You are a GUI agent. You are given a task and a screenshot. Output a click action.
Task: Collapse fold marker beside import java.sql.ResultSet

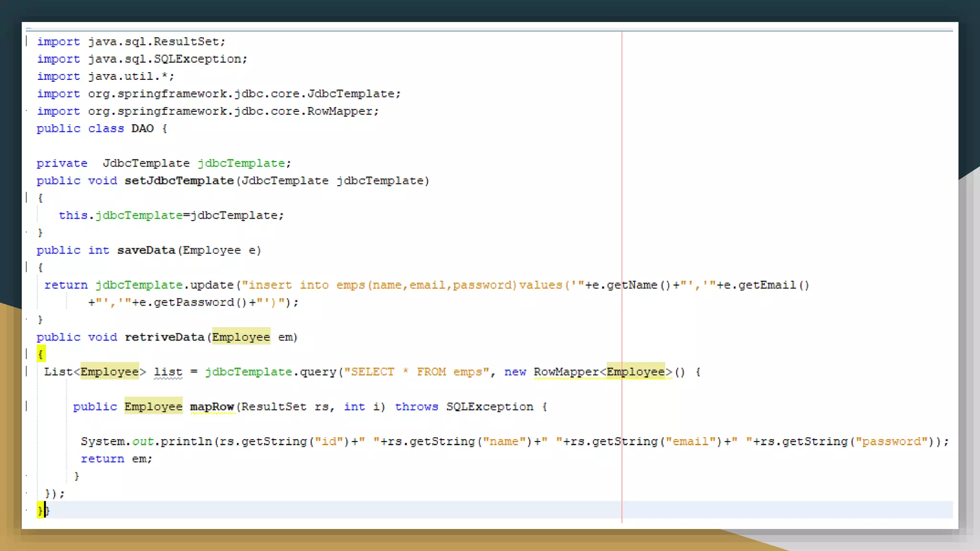coord(27,42)
